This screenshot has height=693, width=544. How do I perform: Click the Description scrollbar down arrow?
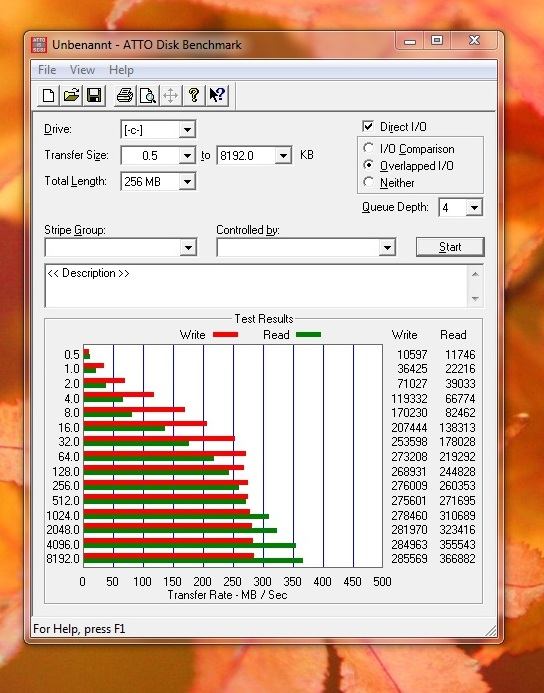475,299
